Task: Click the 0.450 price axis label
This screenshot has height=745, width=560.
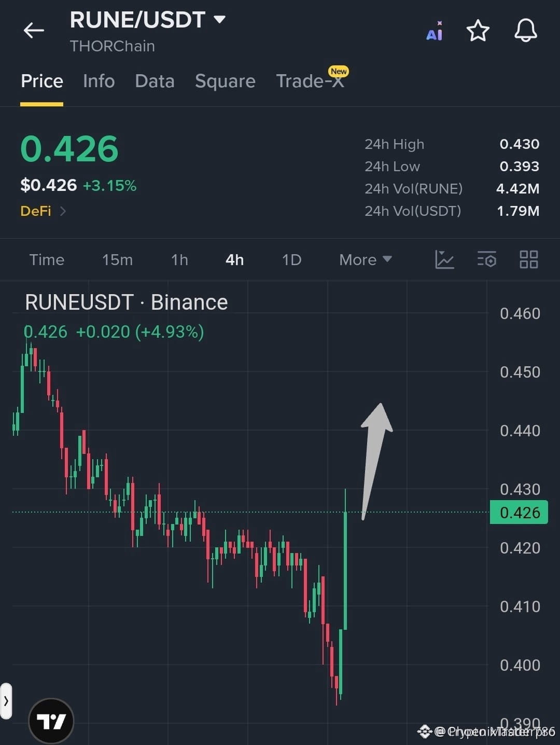Action: click(520, 372)
